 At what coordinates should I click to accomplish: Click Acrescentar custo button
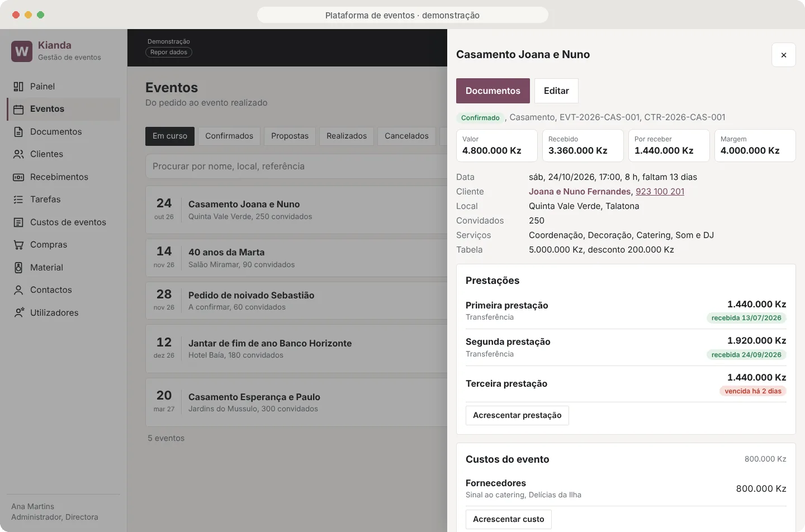[x=509, y=519]
